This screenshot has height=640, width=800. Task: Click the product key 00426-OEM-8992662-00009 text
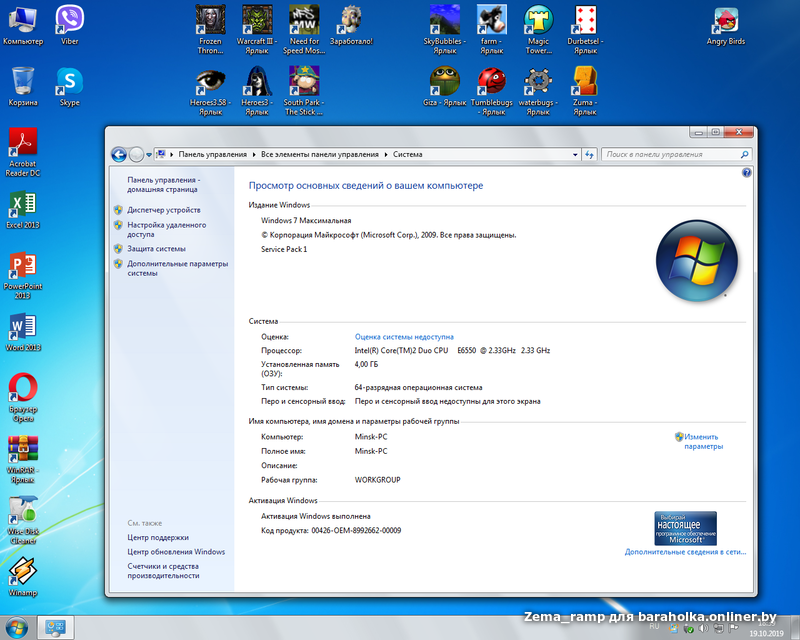pyautogui.click(x=356, y=530)
